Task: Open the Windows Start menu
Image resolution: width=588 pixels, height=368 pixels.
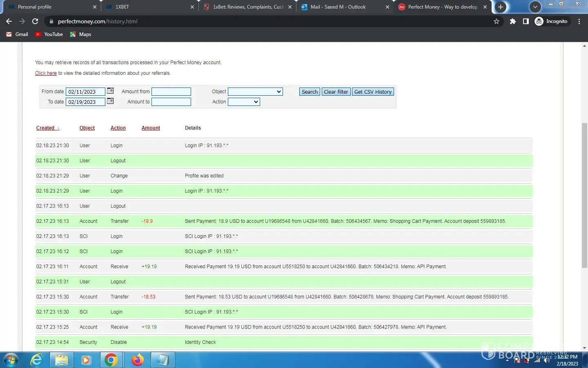Action: click(x=11, y=360)
